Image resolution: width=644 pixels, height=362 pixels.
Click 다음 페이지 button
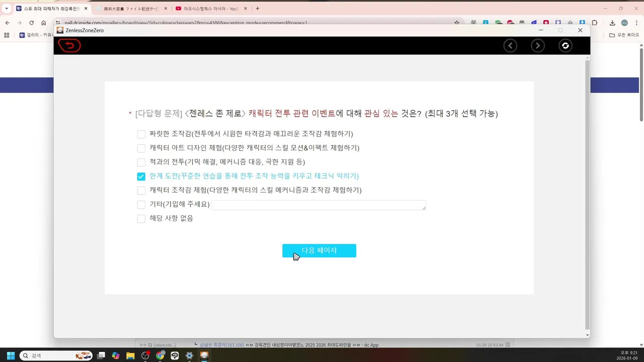click(x=319, y=250)
